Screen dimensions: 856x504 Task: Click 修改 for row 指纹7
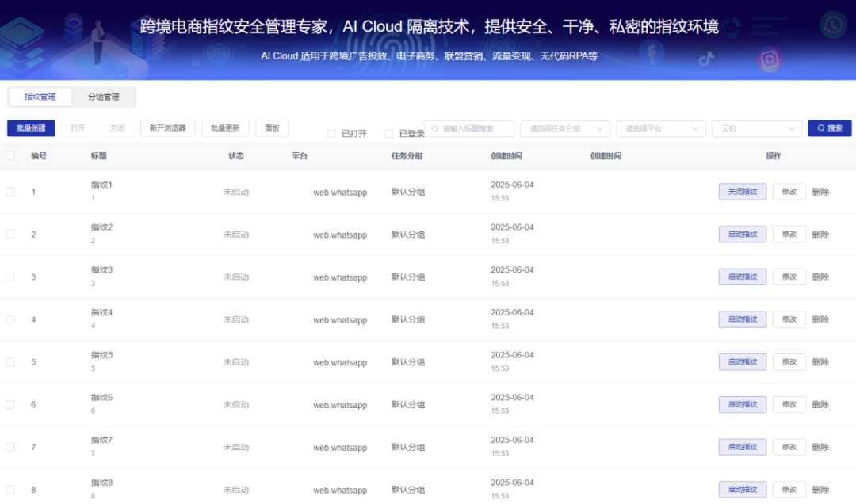(x=789, y=447)
